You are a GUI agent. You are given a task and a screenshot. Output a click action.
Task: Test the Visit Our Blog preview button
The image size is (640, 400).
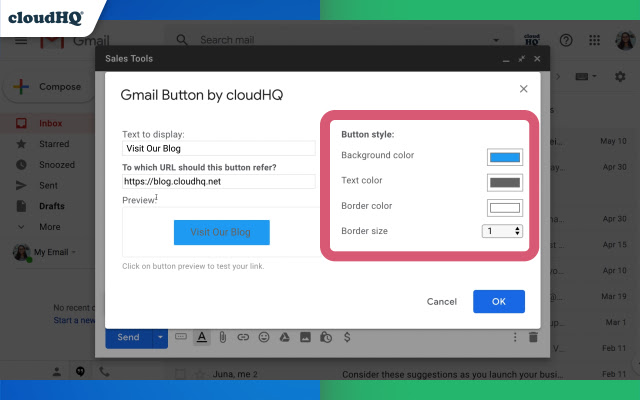coord(222,232)
